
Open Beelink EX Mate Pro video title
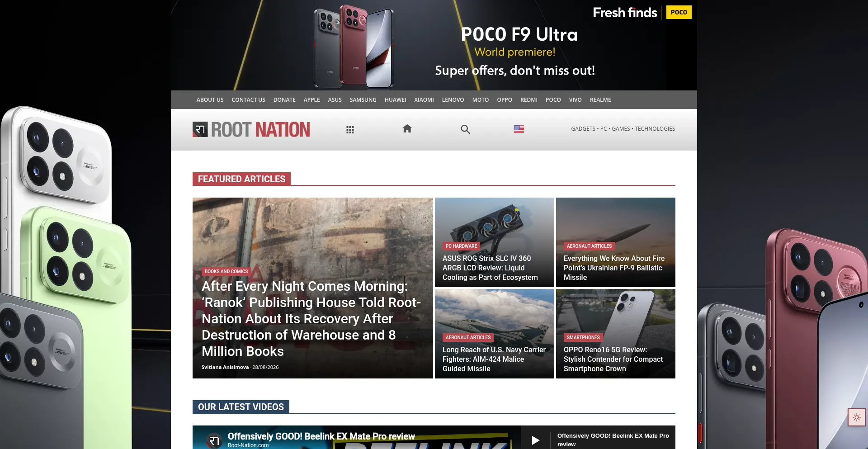click(x=321, y=436)
